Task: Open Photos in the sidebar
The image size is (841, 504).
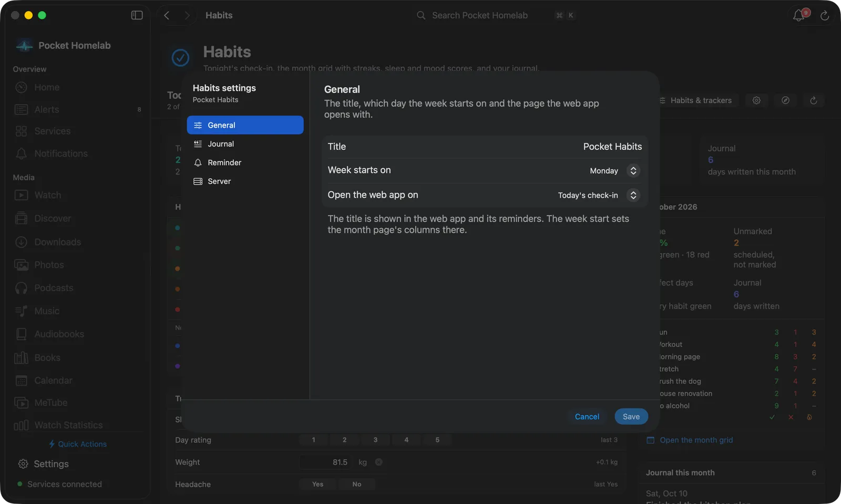Action: 78,265
